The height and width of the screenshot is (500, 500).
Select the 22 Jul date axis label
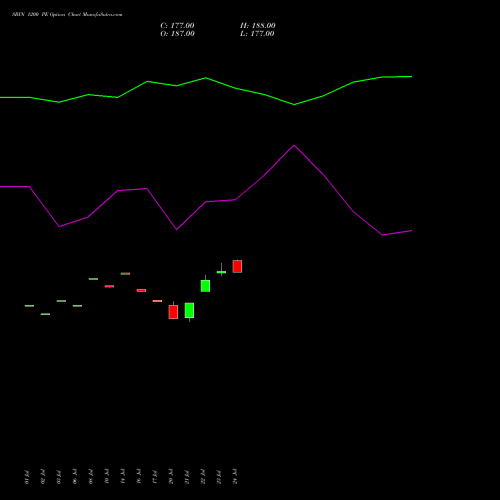tap(203, 477)
